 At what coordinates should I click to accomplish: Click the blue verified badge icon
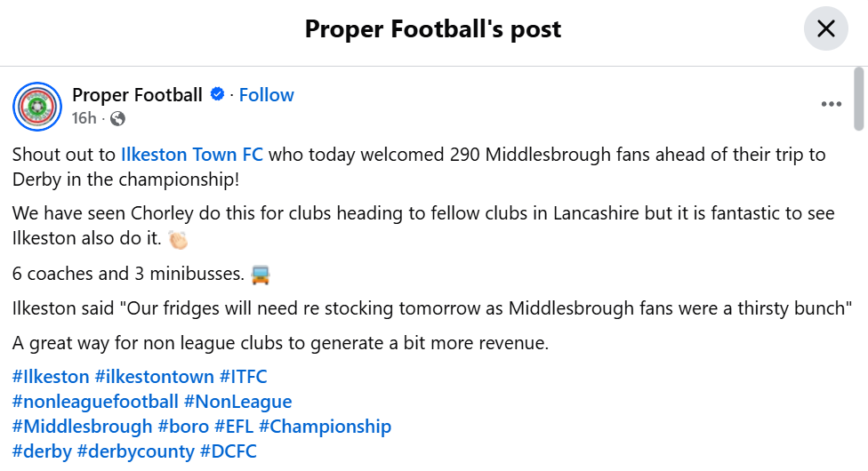[217, 94]
